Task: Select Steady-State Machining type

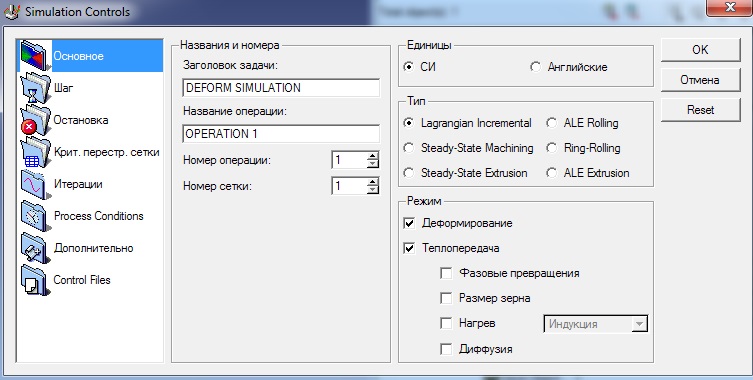Action: [x=409, y=148]
